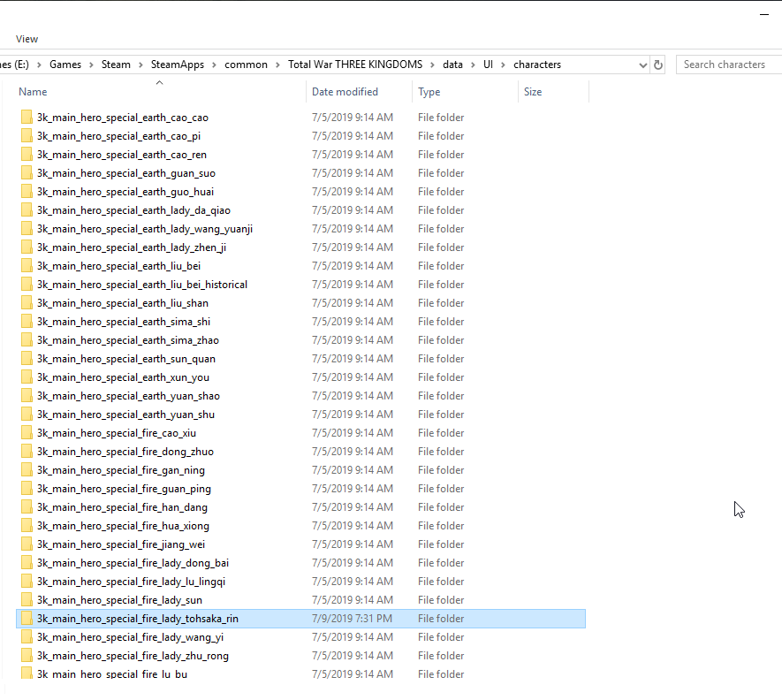Click folder icon of earth_liu_shan

(27, 303)
